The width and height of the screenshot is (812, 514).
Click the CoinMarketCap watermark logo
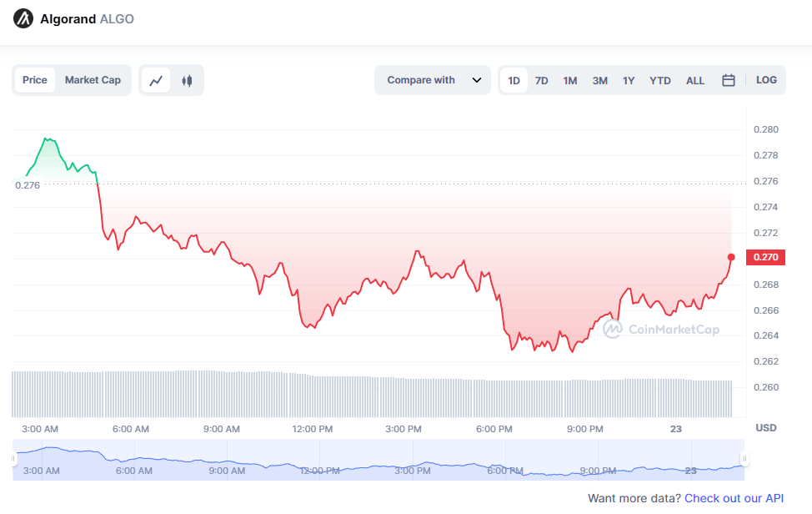click(613, 330)
